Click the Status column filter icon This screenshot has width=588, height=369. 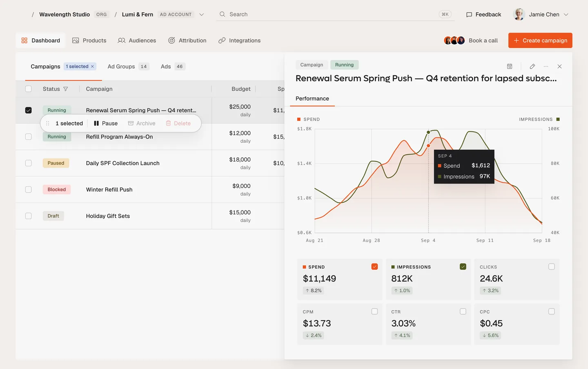point(65,89)
